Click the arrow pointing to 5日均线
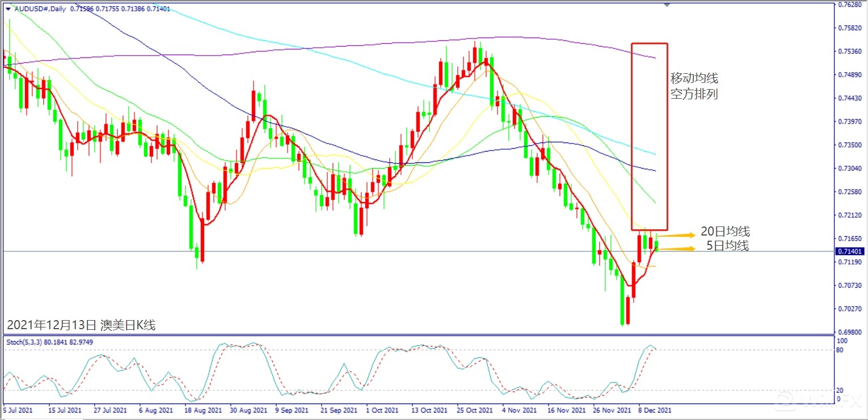The width and height of the screenshot is (868, 420). 676,249
